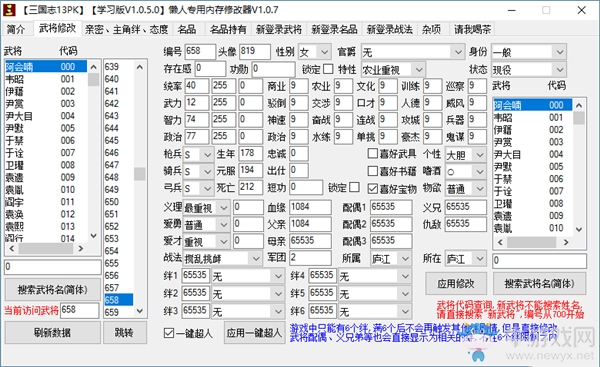Click 应用一键超人 button

(254, 333)
